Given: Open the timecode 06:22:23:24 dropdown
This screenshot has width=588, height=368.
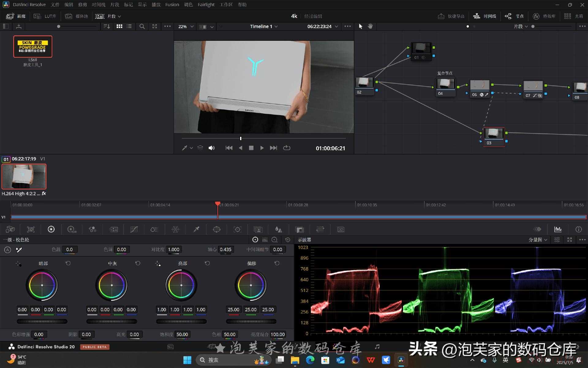Looking at the screenshot, I should (x=322, y=26).
